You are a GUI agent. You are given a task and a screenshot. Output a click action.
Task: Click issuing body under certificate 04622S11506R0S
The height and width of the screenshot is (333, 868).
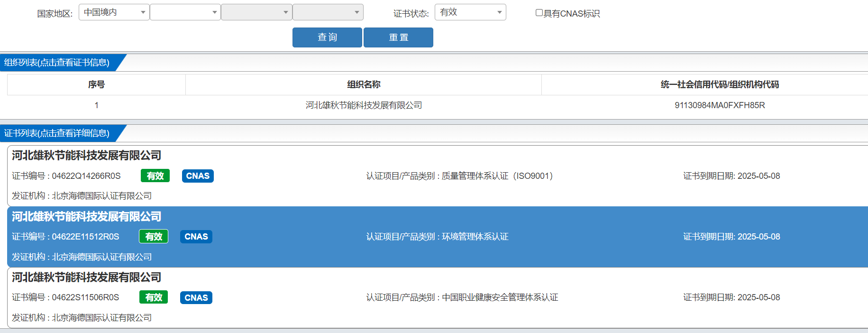[82, 318]
